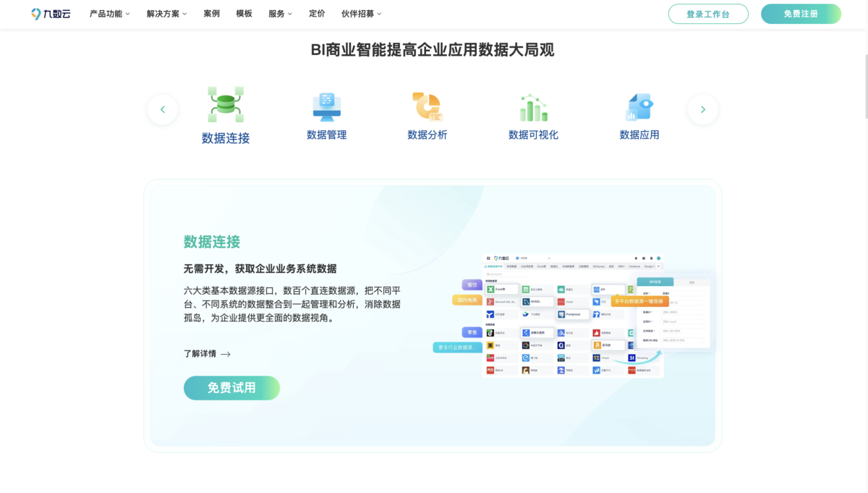868x493 pixels.
Task: Expand the 产品功能 dropdown menu
Action: 109,13
